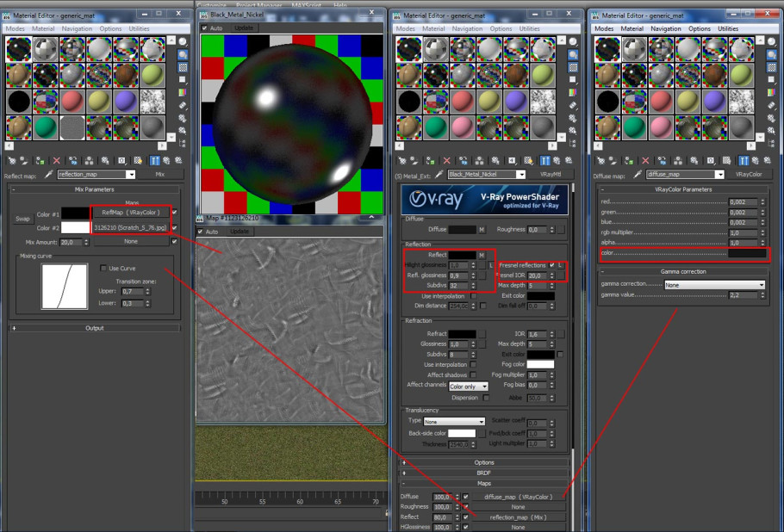Viewport: 784px width, 532px height.
Task: Pick material eyedropper beside reflection_map name
Action: (x=48, y=175)
